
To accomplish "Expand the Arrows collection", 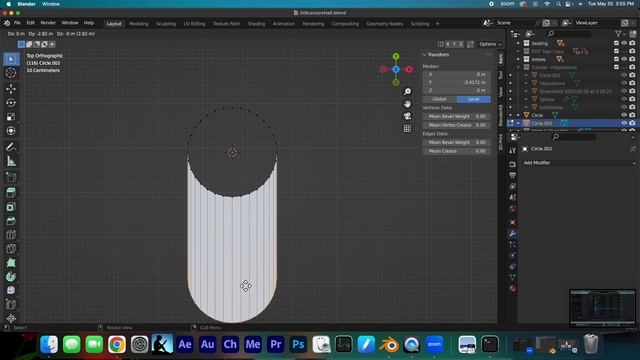I will coord(518,59).
